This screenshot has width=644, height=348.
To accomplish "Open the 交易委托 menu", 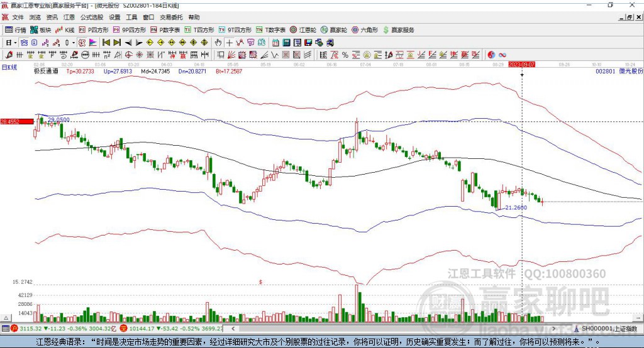I will 171,17.
